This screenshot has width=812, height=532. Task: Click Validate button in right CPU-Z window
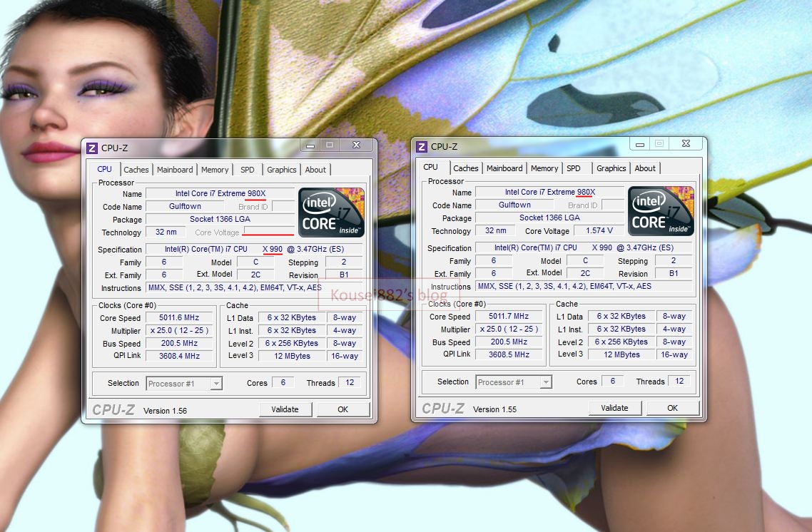pos(614,408)
